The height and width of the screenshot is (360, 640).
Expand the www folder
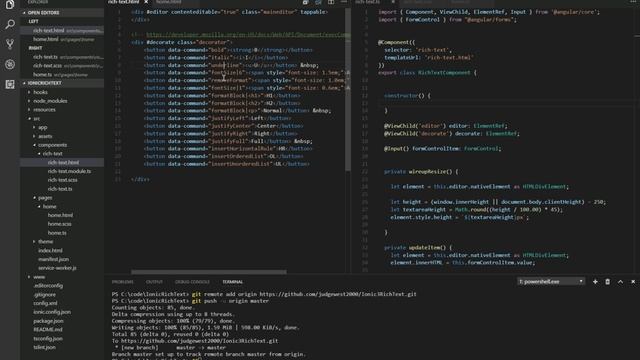39,277
